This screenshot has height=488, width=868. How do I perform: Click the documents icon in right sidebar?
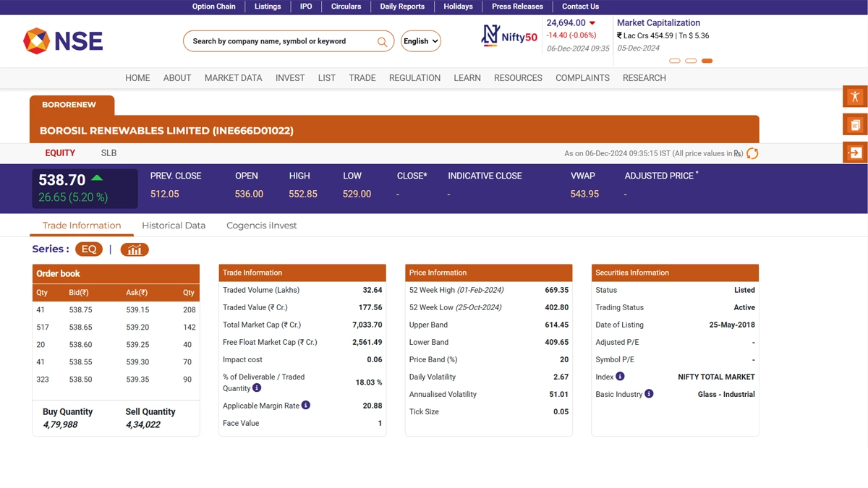pyautogui.click(x=855, y=124)
